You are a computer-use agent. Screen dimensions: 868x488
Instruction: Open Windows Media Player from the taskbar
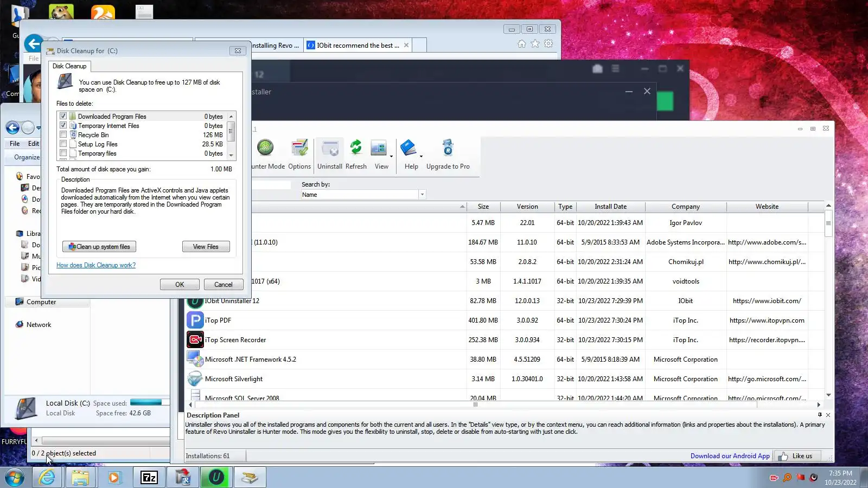click(114, 478)
